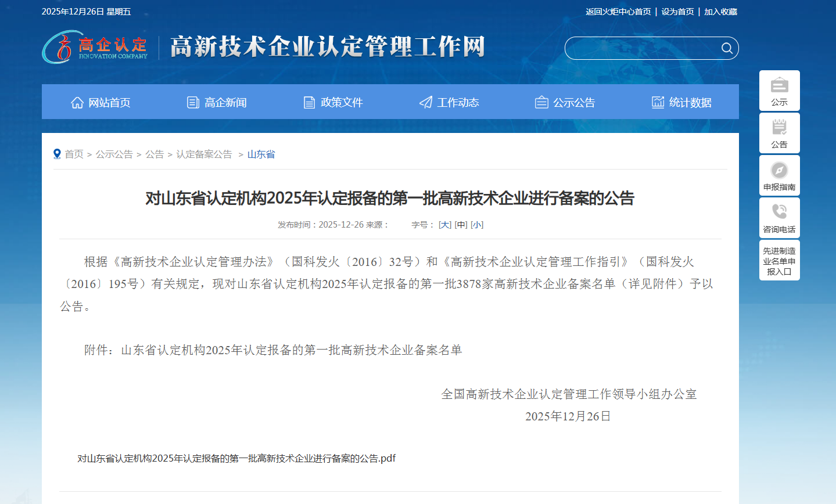Click the 返回火炬中心首页 link
836x504 pixels.
coord(618,11)
